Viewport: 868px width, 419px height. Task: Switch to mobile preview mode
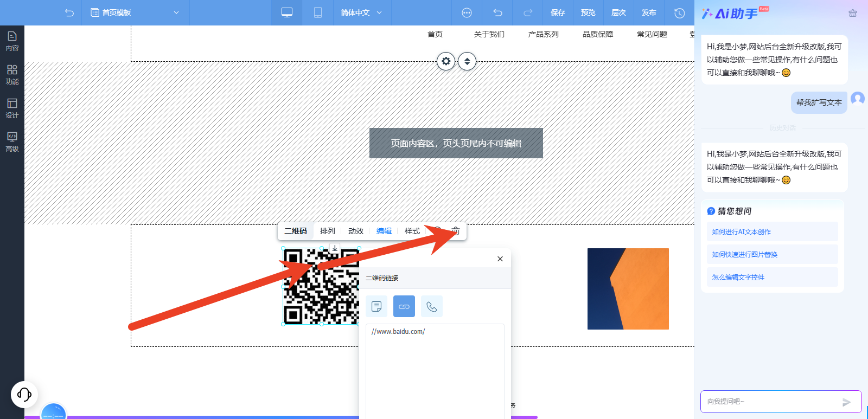click(318, 12)
